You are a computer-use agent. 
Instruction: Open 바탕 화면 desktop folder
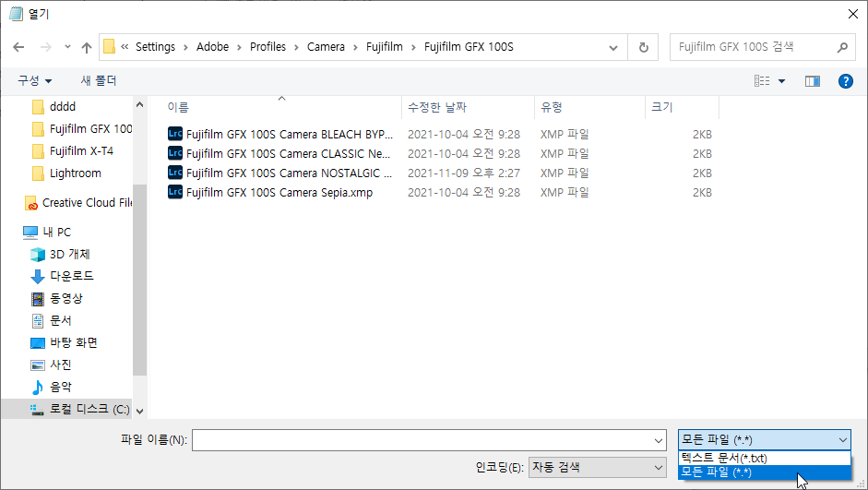pos(64,342)
